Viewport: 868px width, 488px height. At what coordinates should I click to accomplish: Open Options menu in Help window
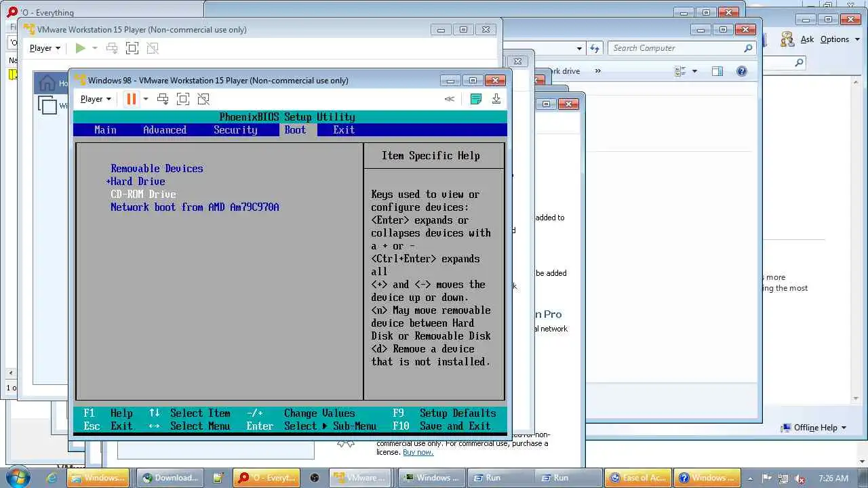tap(839, 39)
